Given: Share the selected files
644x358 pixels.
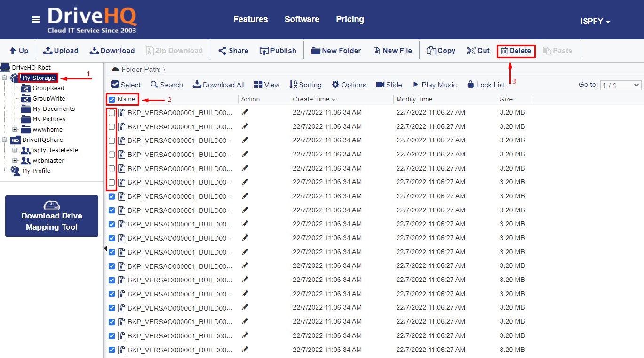Looking at the screenshot, I should (x=233, y=51).
